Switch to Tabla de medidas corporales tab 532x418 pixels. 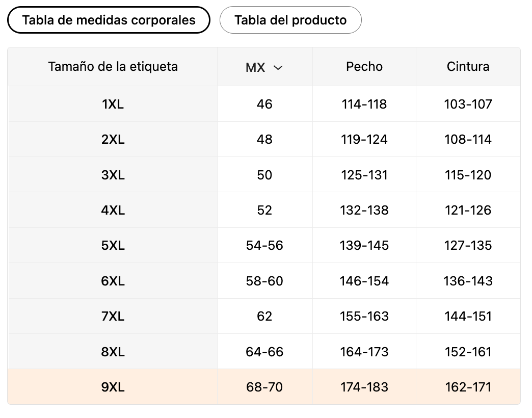(109, 20)
